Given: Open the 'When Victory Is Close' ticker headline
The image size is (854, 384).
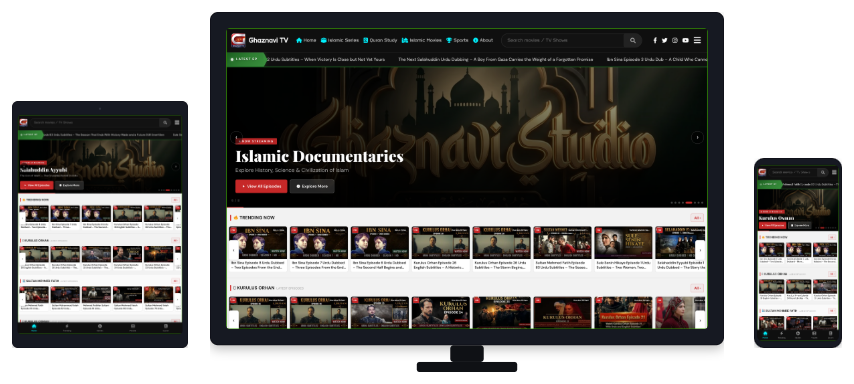Looking at the screenshot, I should pyautogui.click(x=326, y=59).
